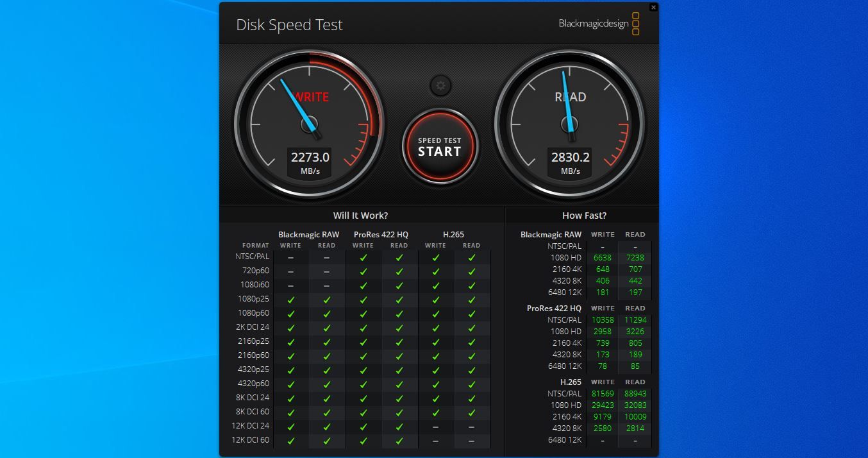Click H.265 8K DCI 60 read checkmark
868x458 pixels.
(x=471, y=412)
